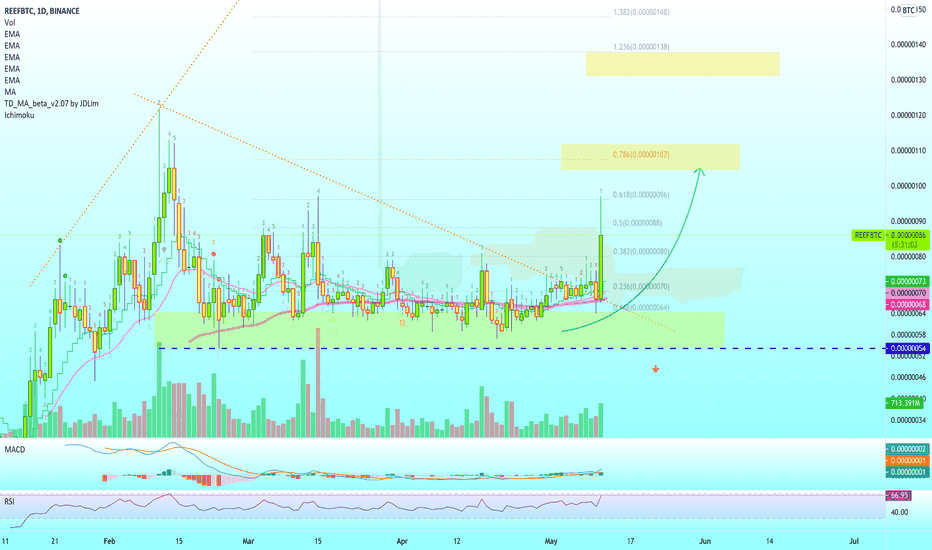Select the MA indicator label
Screen dimensions: 932x550
click(10, 92)
